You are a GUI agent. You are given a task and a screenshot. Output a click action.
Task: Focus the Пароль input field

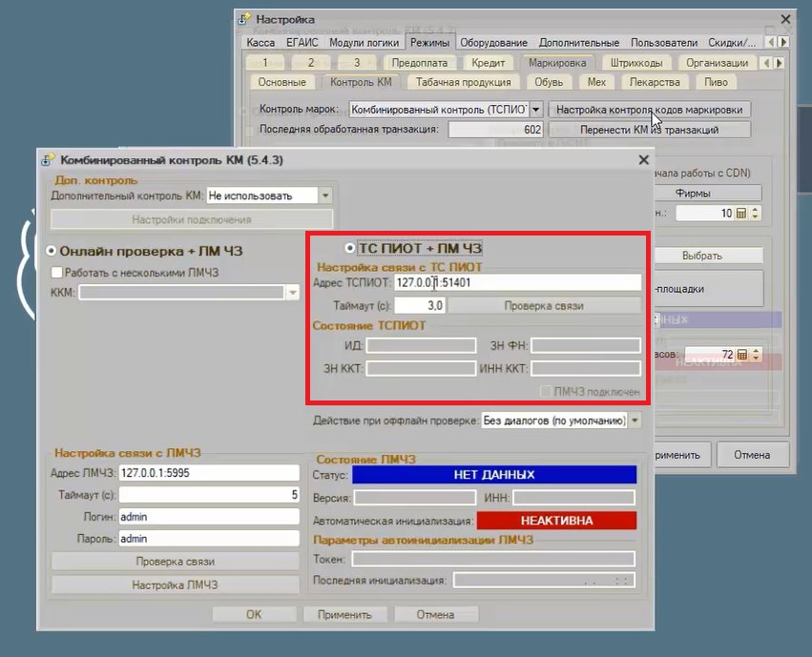click(209, 539)
